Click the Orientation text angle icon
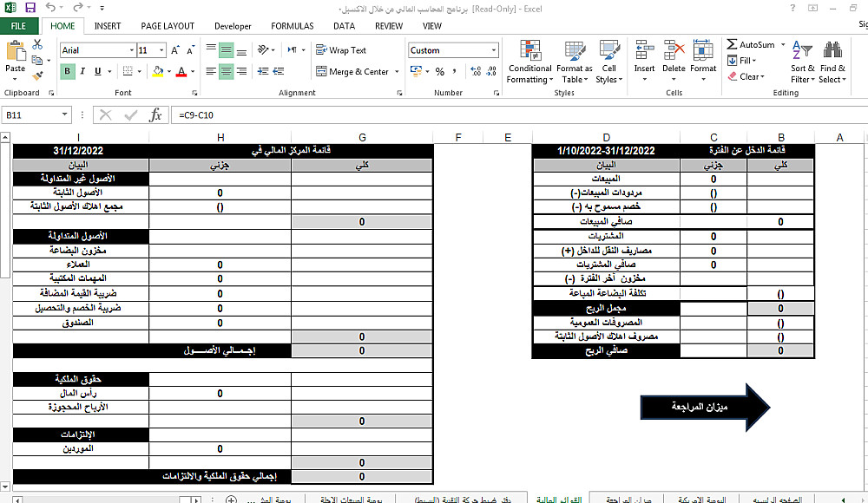Image resolution: width=868 pixels, height=503 pixels. click(x=264, y=49)
